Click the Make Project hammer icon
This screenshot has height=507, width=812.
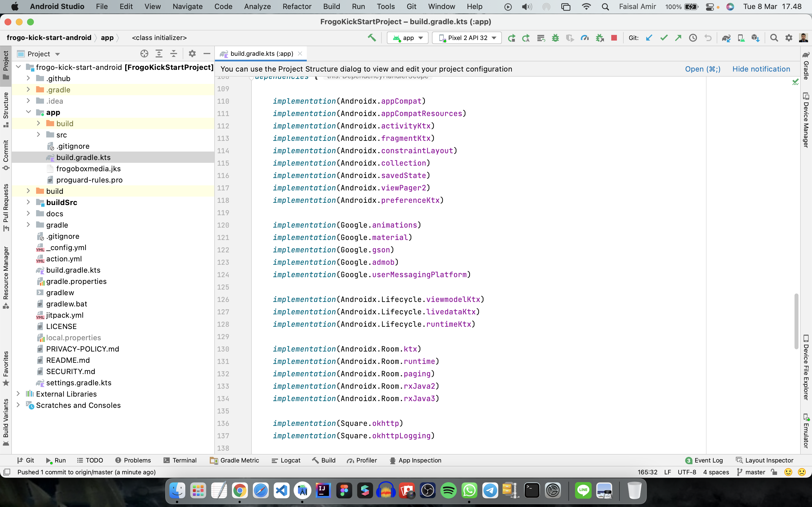click(371, 38)
